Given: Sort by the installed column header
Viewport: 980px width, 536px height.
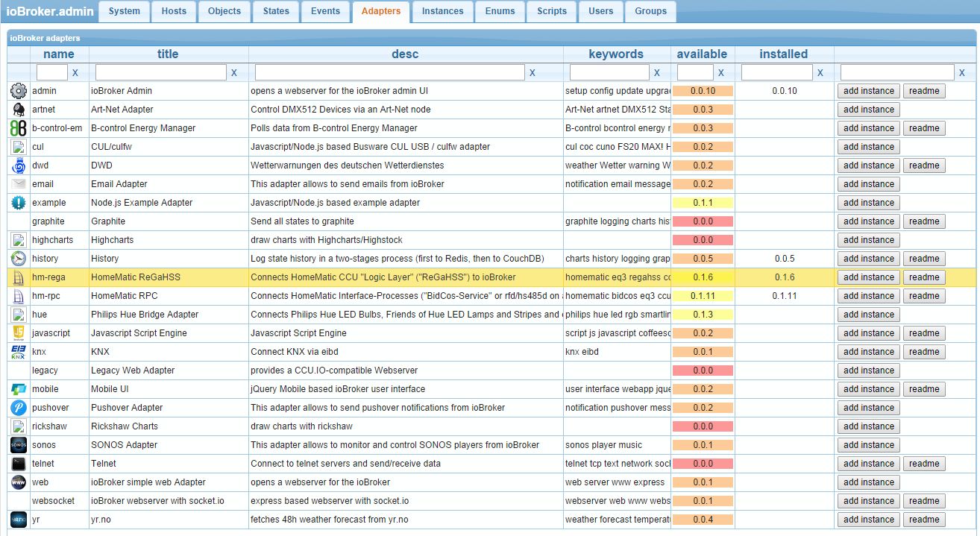Looking at the screenshot, I should [x=784, y=54].
